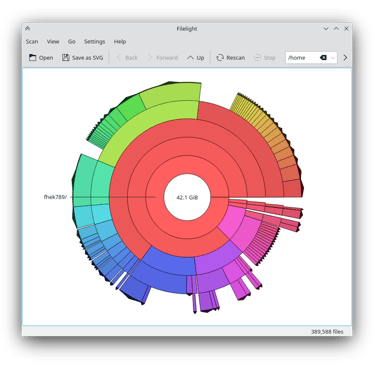The height and width of the screenshot is (369, 375).
Task: Open the Scan menu
Action: 32,42
